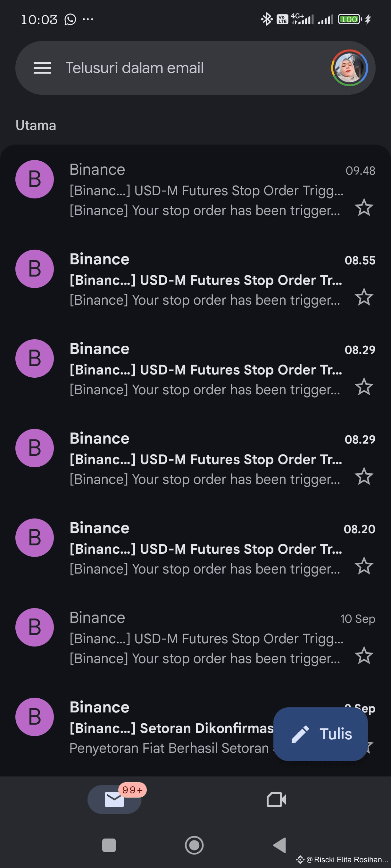391x868 pixels.
Task: Open the Meet video camera tab
Action: point(276,799)
